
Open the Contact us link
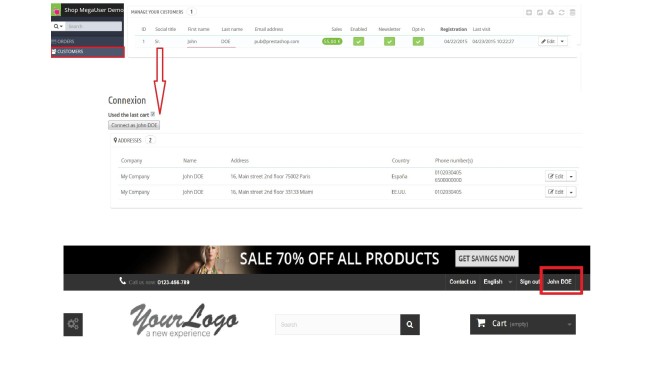coord(463,282)
